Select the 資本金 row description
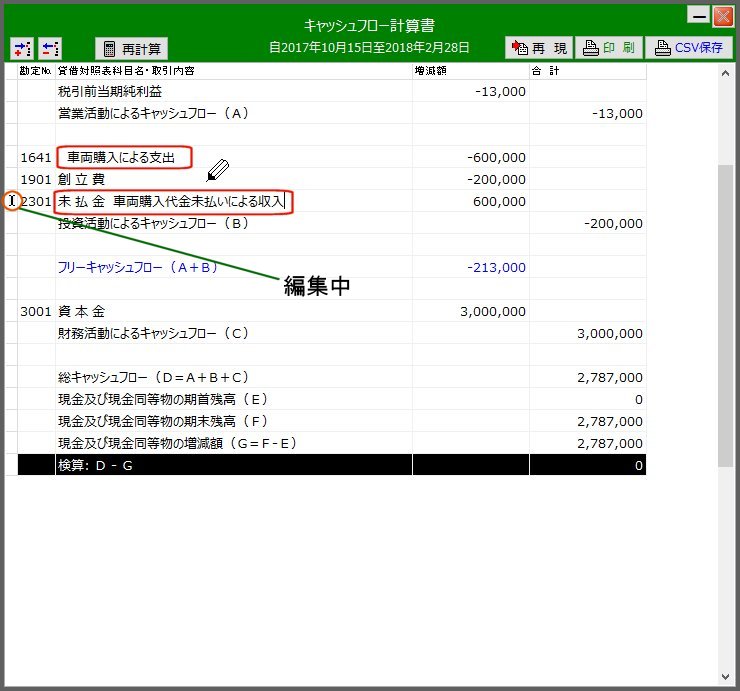Screen dimensions: 740x691 coord(82,312)
